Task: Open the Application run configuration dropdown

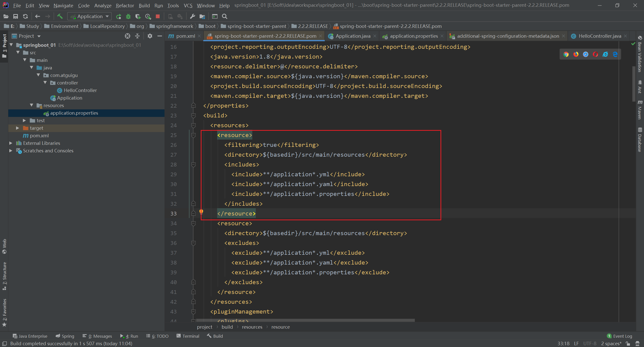Action: click(x=90, y=16)
